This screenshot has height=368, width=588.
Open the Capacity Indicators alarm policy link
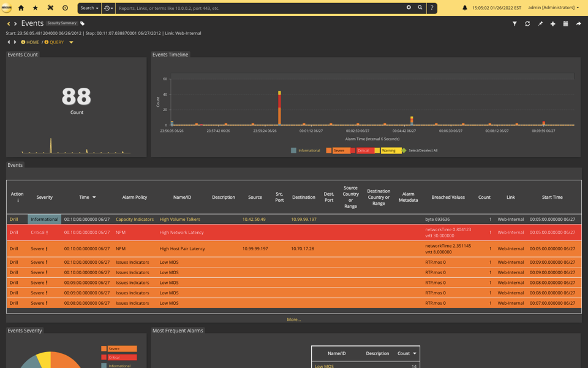tap(135, 220)
